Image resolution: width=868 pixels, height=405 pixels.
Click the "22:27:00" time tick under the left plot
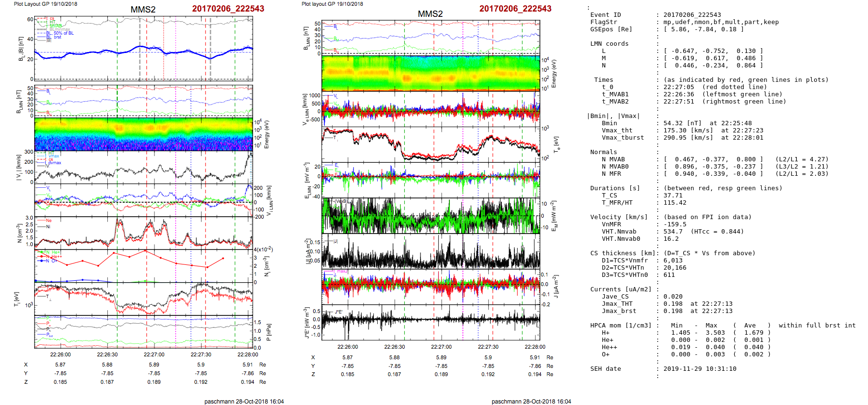[x=154, y=354]
